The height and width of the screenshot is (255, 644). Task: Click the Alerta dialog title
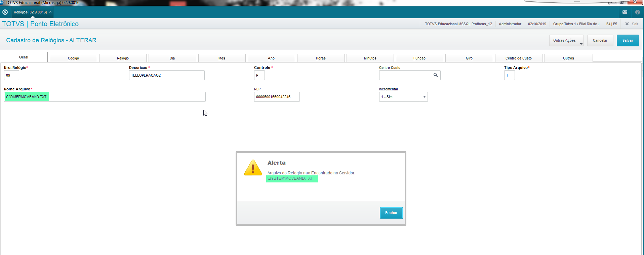point(277,163)
